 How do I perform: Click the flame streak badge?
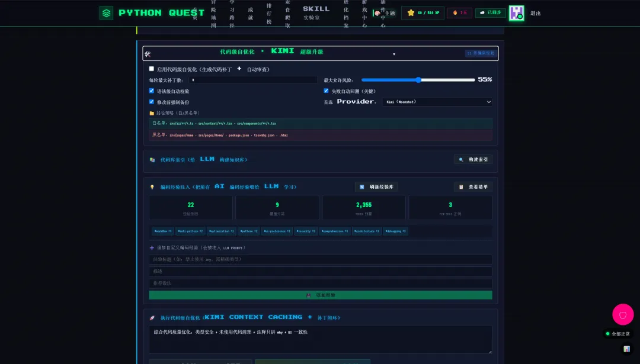tap(459, 13)
